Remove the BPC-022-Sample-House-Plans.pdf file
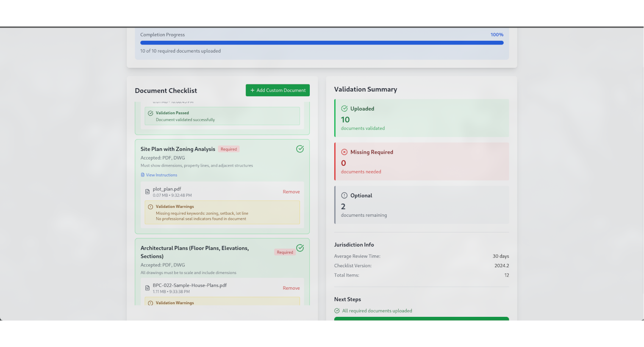The height and width of the screenshot is (347, 644). coord(291,288)
